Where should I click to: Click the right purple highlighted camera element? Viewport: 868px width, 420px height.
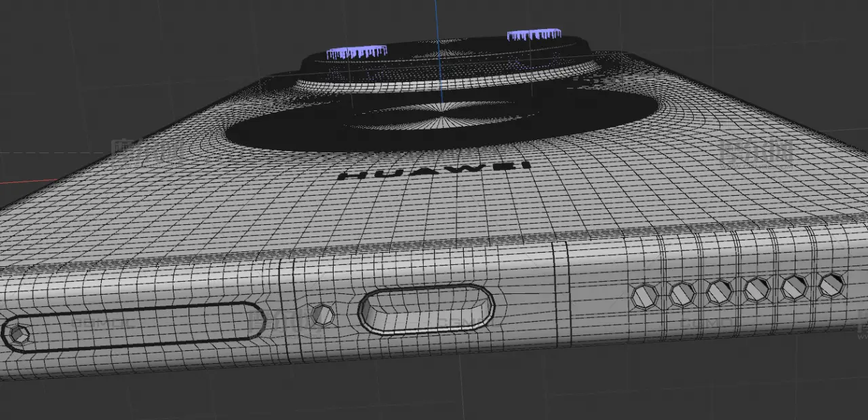[534, 34]
